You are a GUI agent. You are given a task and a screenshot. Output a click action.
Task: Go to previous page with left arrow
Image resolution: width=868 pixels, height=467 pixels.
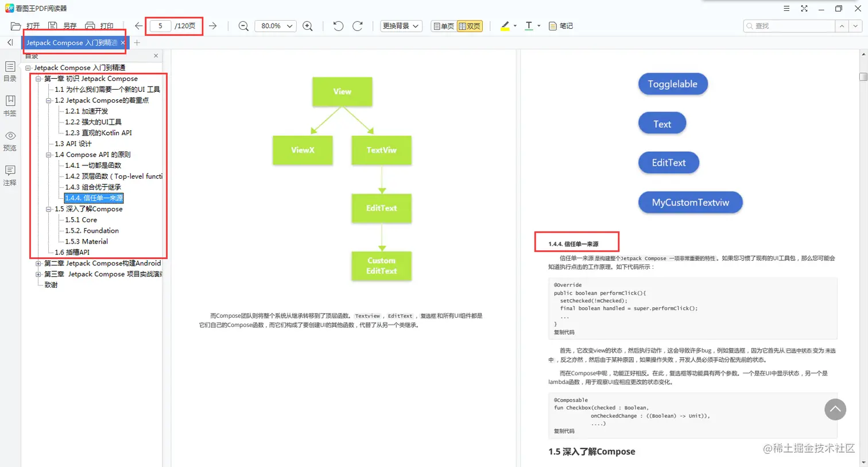[138, 26]
